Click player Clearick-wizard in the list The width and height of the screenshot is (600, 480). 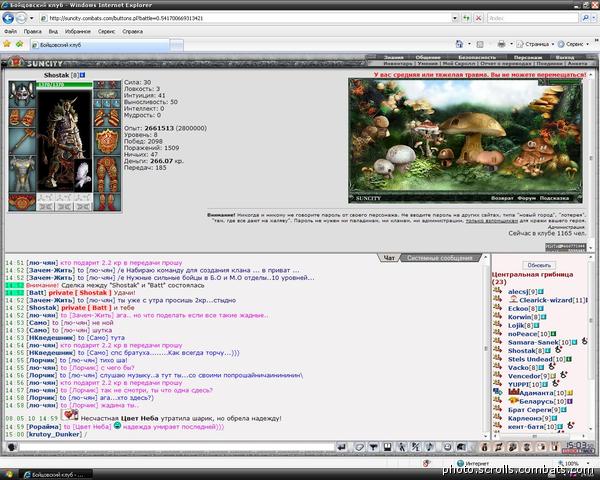[546, 300]
